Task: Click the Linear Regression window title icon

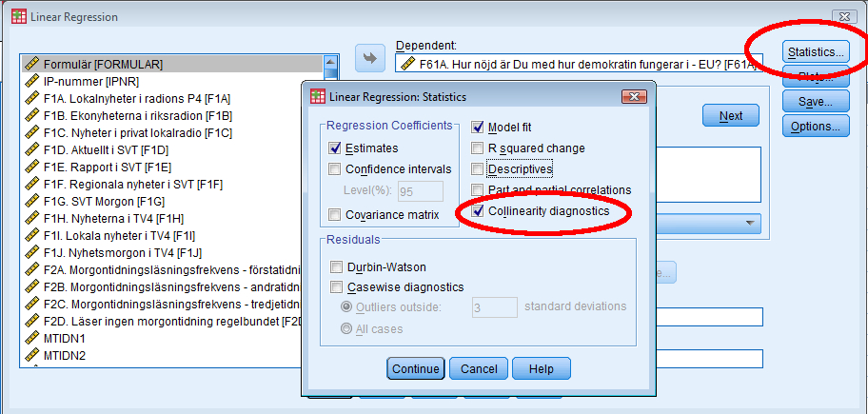Action: click(18, 15)
